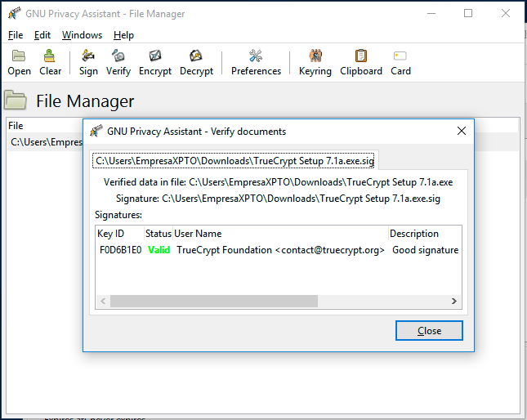Select the TrueCrypt Foundation user name entry
527x420 pixels.
tap(280, 250)
